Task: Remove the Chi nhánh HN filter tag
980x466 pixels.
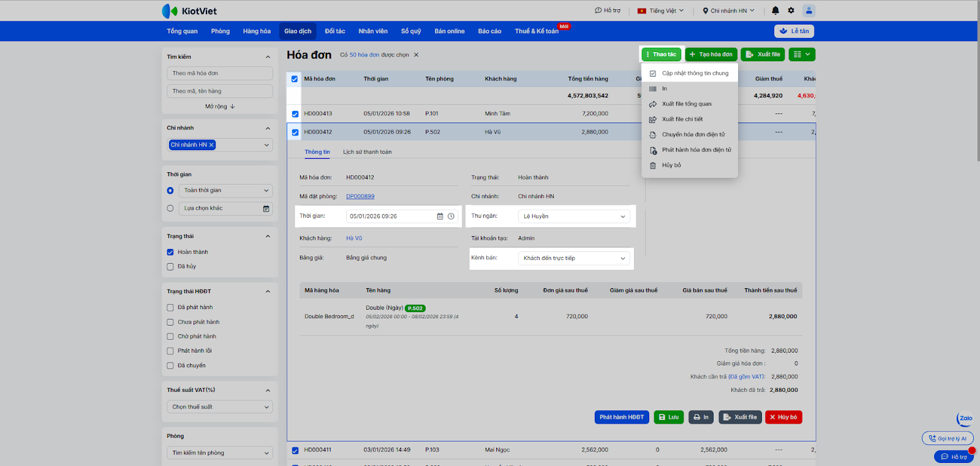Action: (x=211, y=145)
